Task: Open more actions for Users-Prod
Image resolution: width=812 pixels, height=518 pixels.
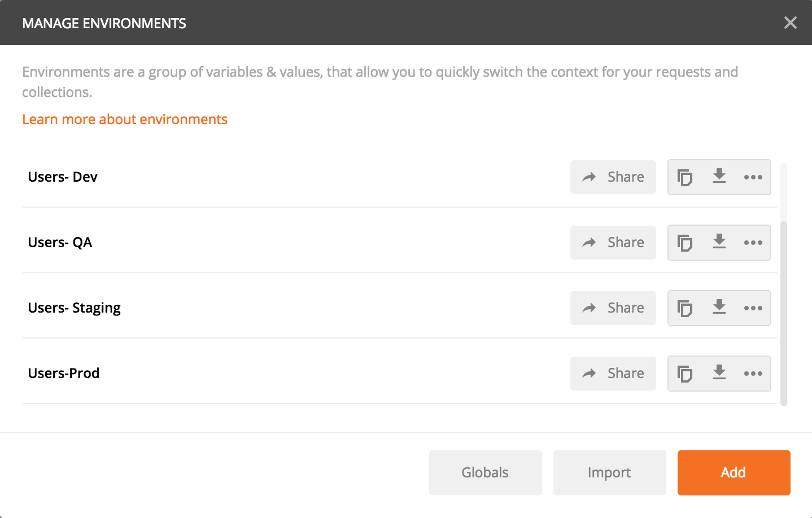Action: 753,374
